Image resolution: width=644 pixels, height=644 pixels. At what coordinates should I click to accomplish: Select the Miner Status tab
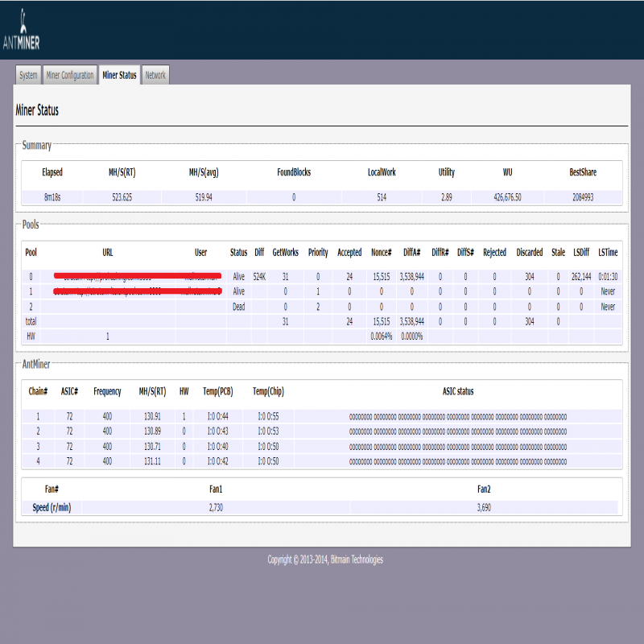(119, 76)
